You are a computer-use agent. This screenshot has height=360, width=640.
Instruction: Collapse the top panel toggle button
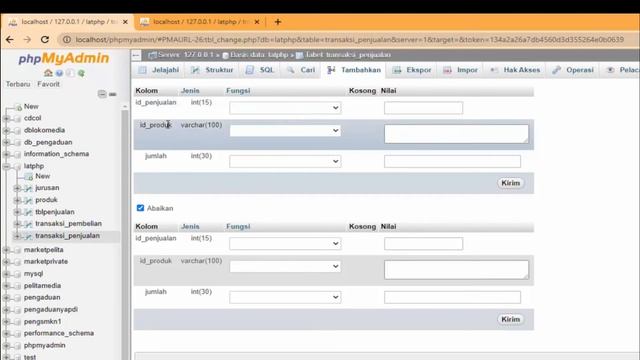click(x=136, y=55)
